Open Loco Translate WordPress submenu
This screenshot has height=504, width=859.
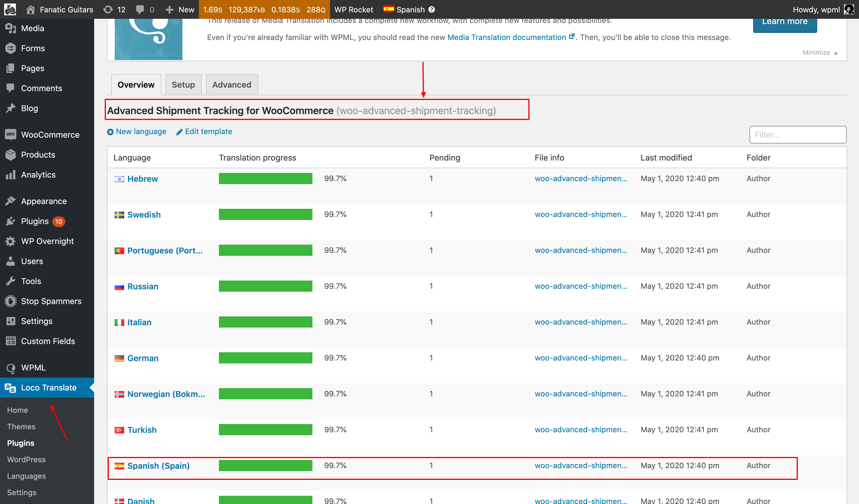pyautogui.click(x=26, y=459)
